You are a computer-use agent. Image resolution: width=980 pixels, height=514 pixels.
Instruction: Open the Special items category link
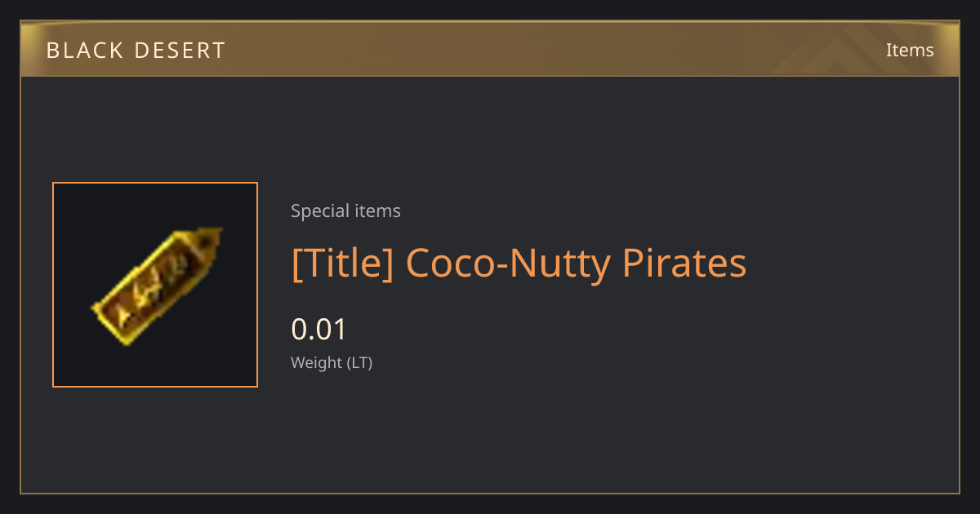[345, 210]
